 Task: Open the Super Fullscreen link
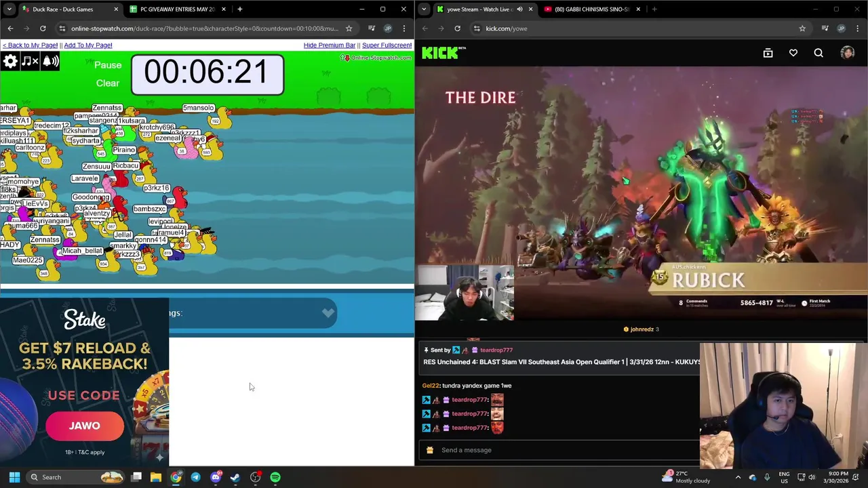coord(387,45)
